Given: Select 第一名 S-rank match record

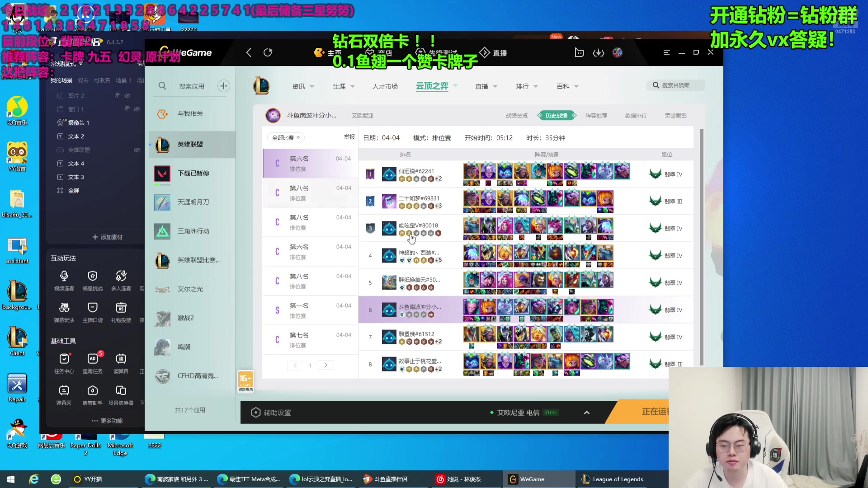Looking at the screenshot, I should click(310, 310).
